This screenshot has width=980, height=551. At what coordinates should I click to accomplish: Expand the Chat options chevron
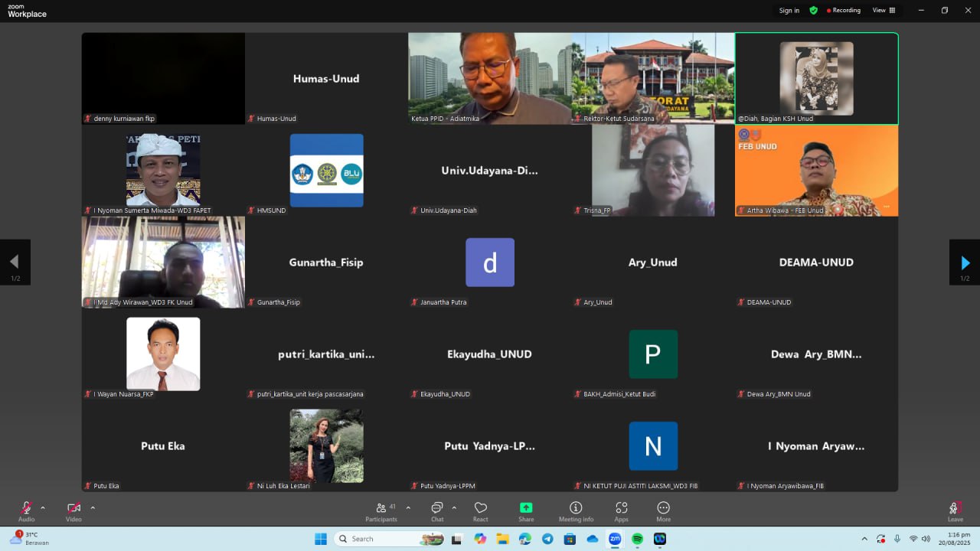tap(454, 507)
